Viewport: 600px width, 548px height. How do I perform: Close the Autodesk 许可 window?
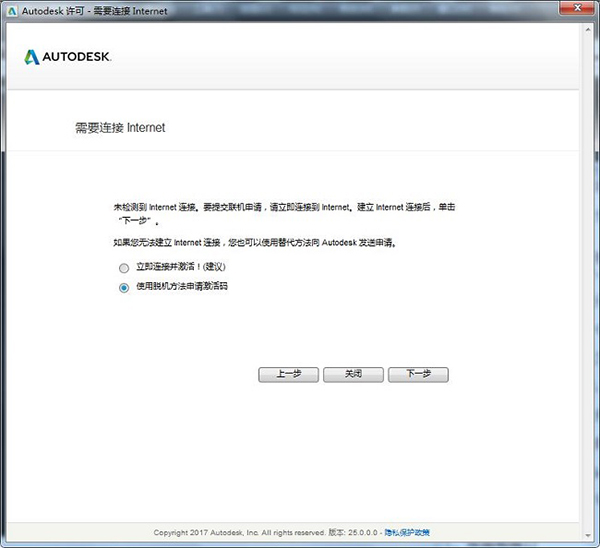coord(578,8)
